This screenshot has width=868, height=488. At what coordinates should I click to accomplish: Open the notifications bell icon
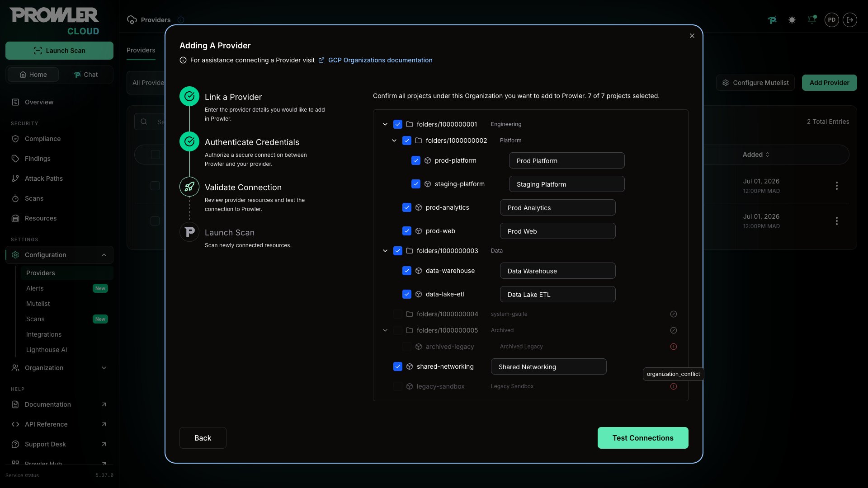pos(811,20)
